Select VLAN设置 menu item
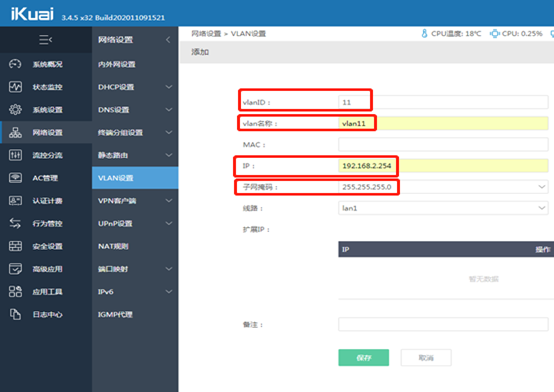554x392 pixels. (135, 178)
